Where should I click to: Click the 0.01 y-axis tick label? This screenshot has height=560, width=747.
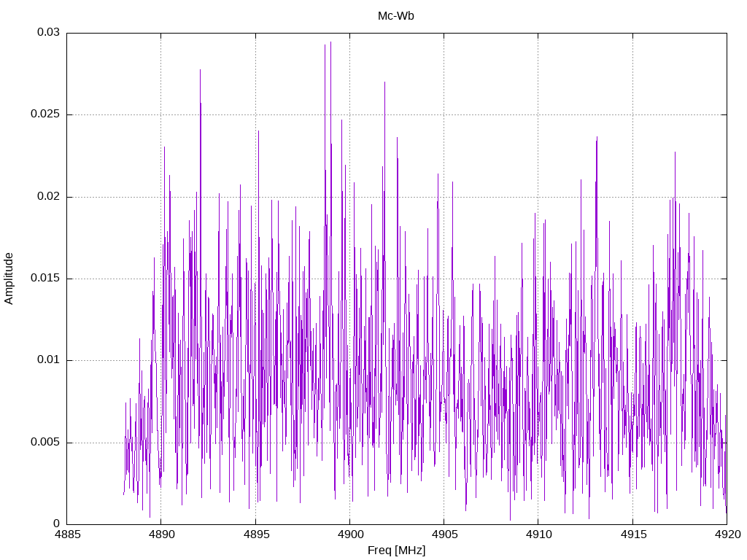49,360
